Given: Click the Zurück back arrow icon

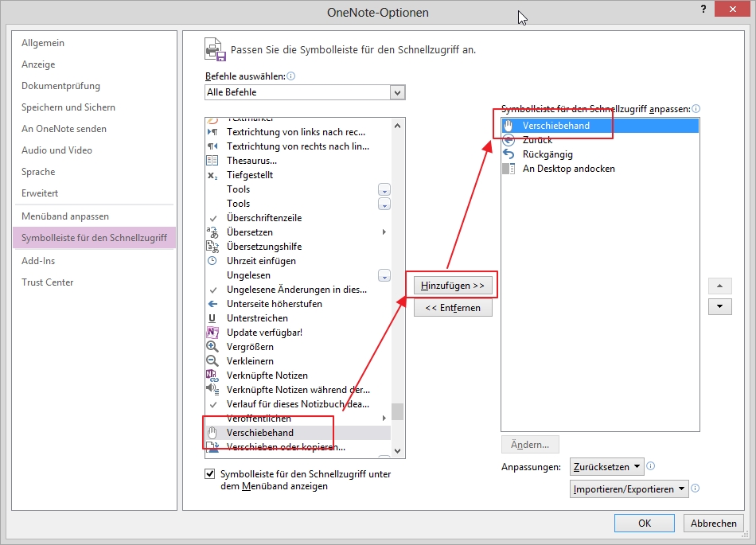Looking at the screenshot, I should (x=507, y=139).
